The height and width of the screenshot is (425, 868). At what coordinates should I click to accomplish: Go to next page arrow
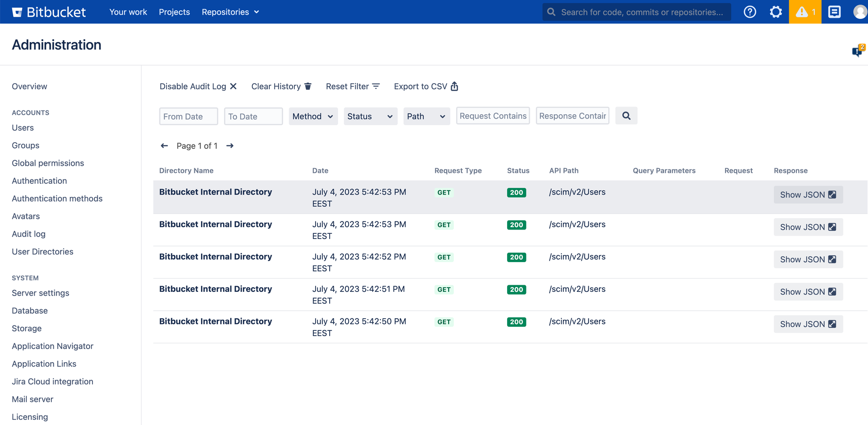click(x=230, y=146)
